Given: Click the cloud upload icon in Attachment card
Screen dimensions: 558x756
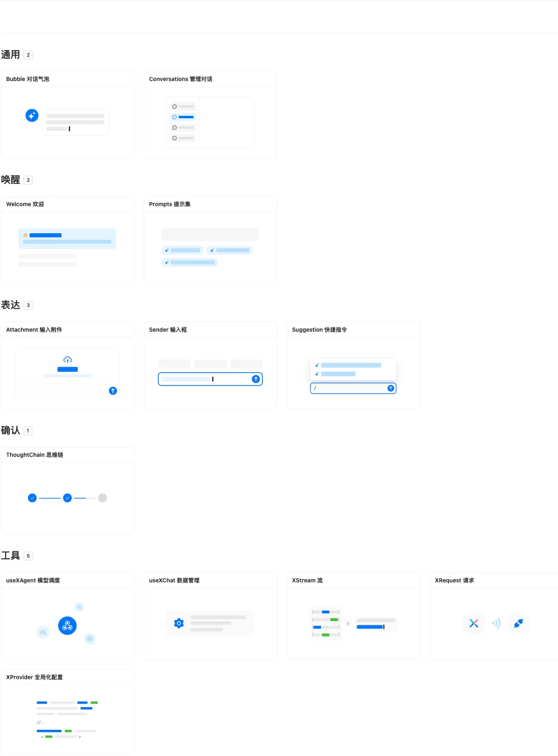Looking at the screenshot, I should 68,360.
